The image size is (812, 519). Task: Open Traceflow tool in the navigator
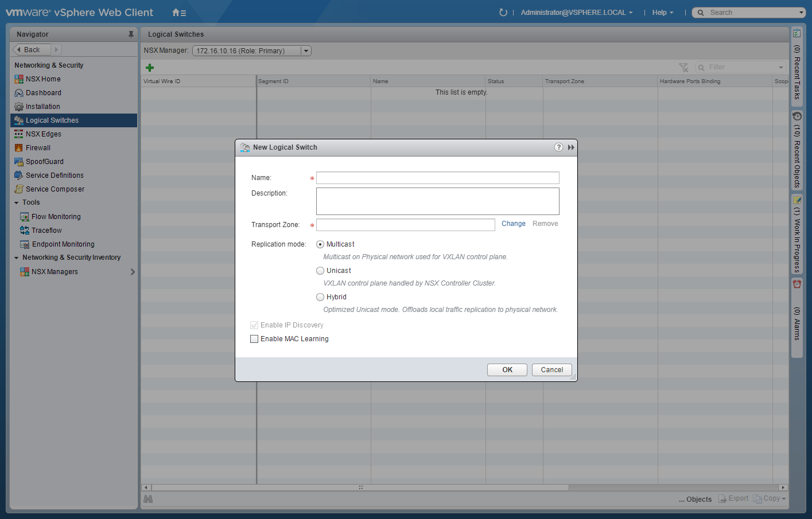[x=46, y=231]
